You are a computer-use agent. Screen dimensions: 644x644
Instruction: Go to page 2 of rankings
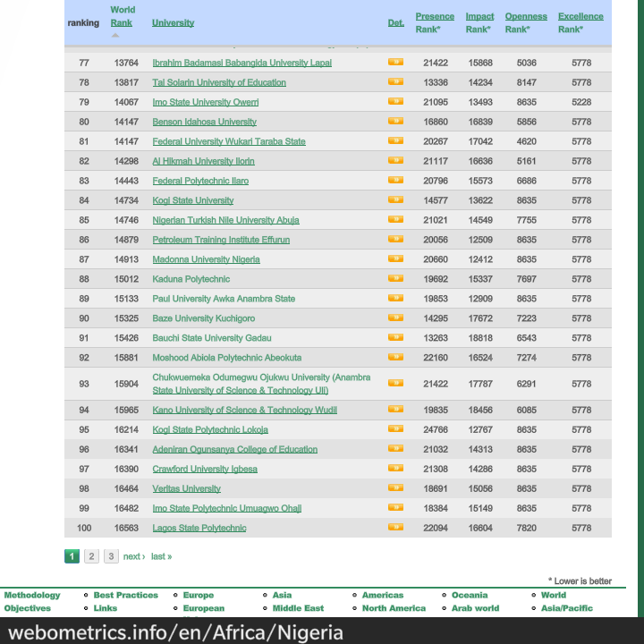(x=91, y=556)
